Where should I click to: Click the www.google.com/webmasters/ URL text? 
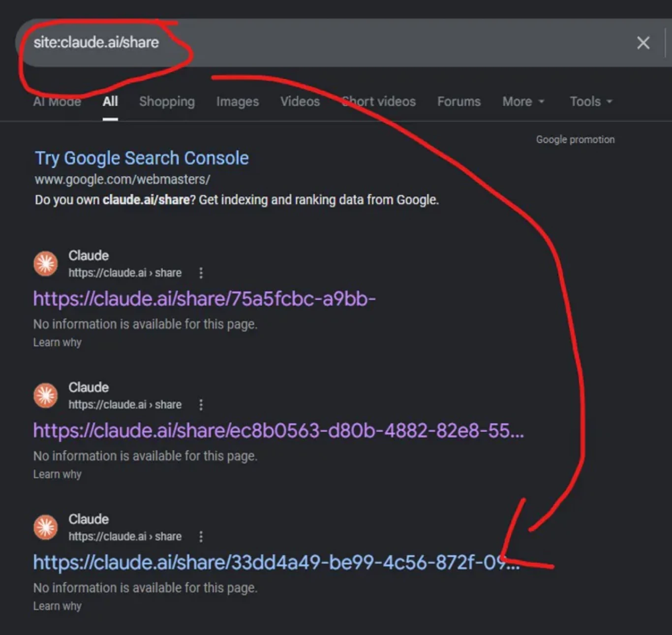122,179
